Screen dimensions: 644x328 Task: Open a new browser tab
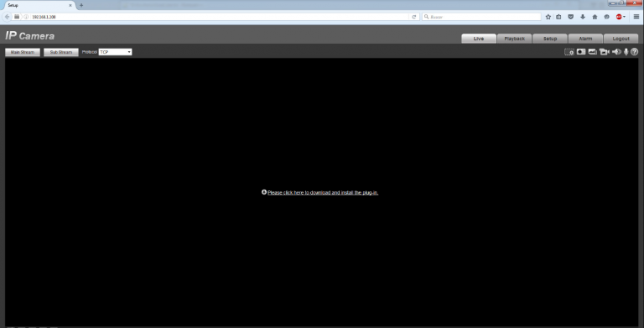coord(81,5)
